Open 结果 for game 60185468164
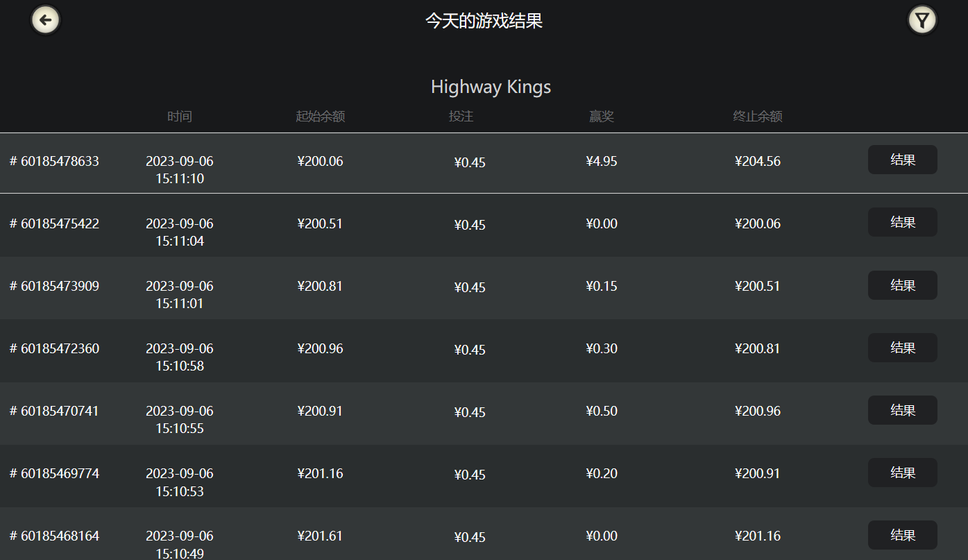The image size is (968, 560). (x=903, y=535)
